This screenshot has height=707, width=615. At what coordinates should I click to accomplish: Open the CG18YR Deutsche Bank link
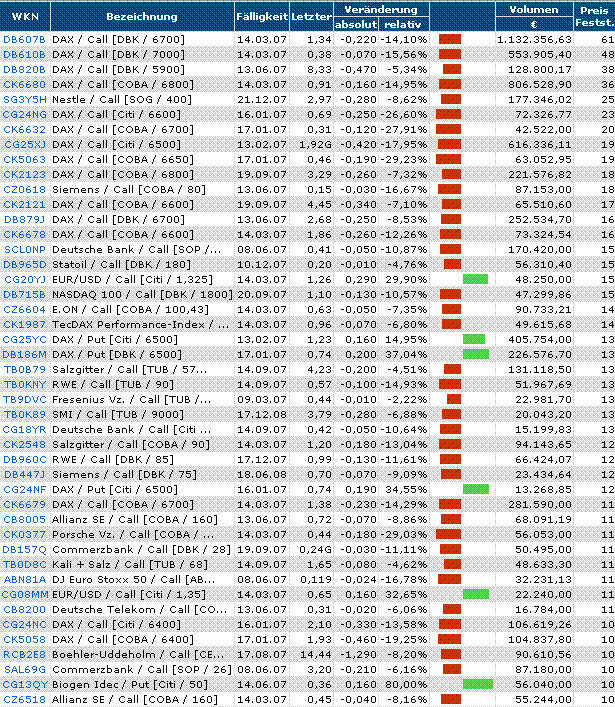click(x=25, y=430)
